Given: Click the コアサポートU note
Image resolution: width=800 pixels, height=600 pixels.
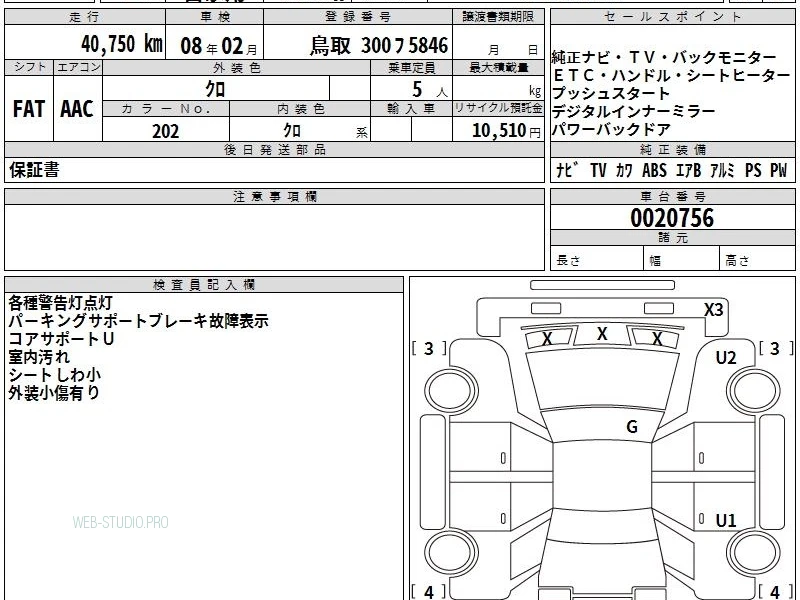Looking at the screenshot, I should pos(61,339).
